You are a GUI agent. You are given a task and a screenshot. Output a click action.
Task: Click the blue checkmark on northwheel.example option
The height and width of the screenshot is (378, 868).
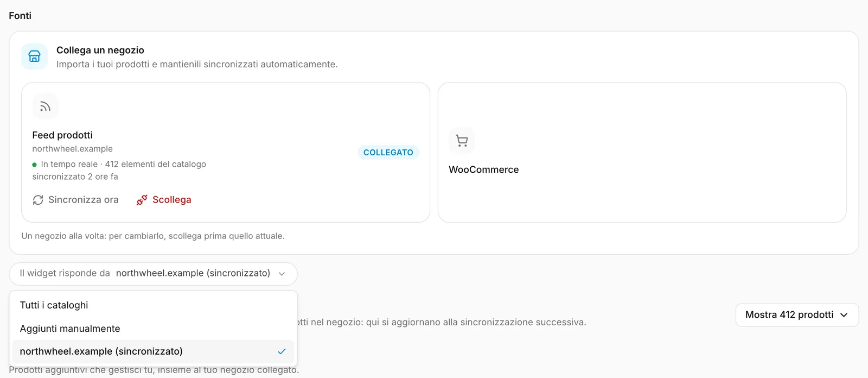click(282, 351)
